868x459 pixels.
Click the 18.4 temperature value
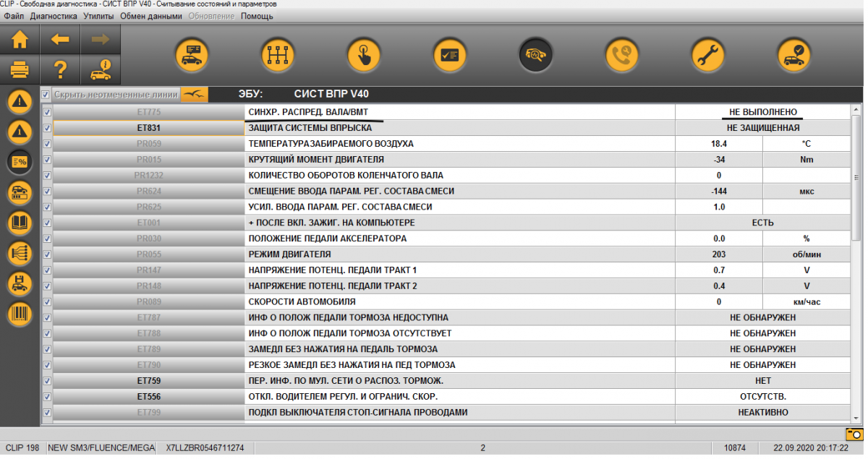pyautogui.click(x=719, y=144)
